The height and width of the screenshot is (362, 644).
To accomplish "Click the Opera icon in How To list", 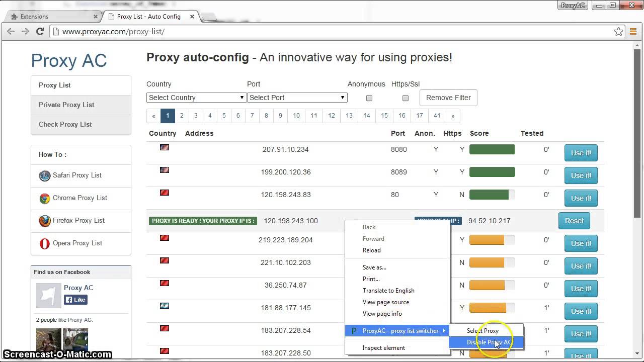I will click(45, 243).
